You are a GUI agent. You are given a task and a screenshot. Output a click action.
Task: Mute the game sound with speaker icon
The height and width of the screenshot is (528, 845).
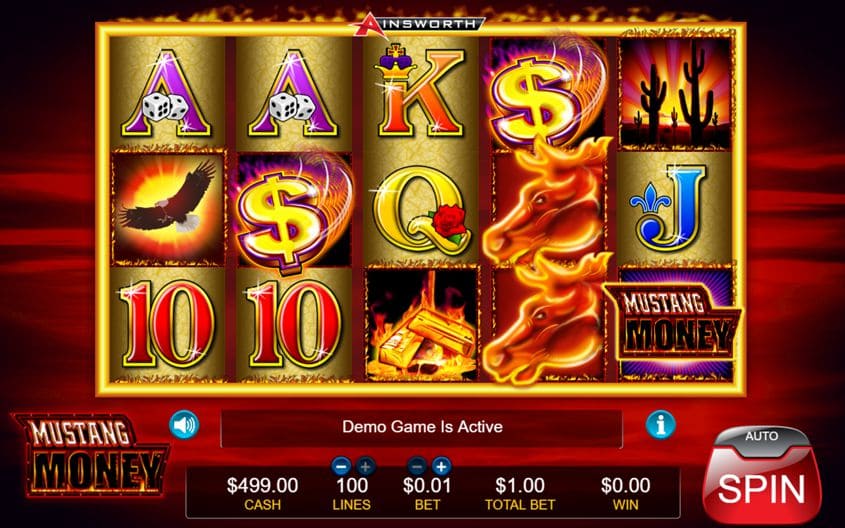[184, 425]
